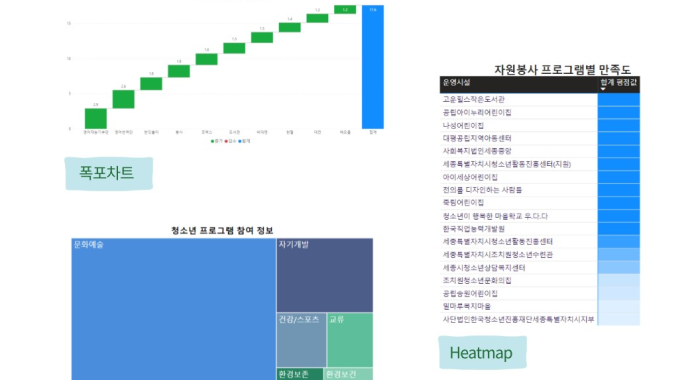Select the 사단법인한국청소년진흥재단세종특별자치시지부 row
The width and height of the screenshot is (690, 380).
pyautogui.click(x=540, y=319)
